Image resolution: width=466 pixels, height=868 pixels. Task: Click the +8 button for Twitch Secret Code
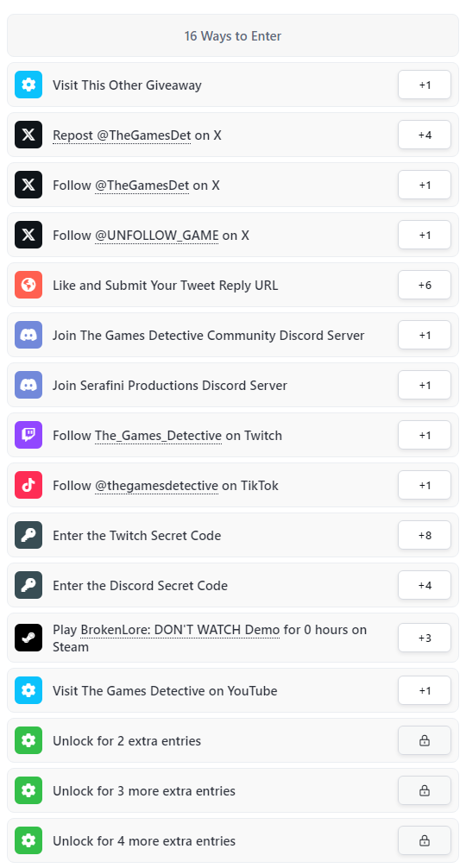click(425, 535)
